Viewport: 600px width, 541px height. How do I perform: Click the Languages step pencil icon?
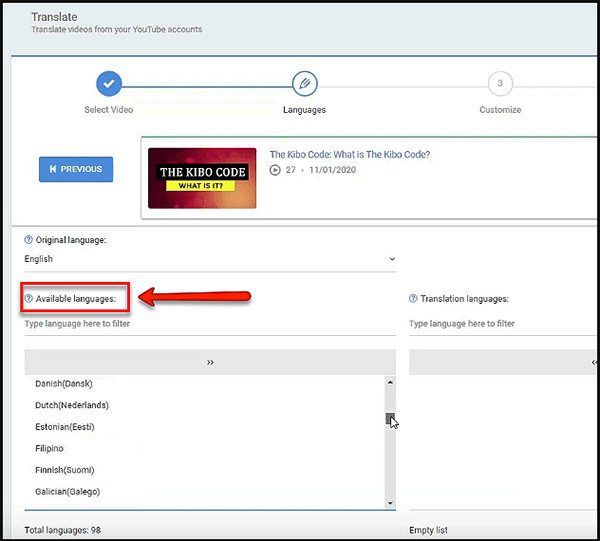pos(305,83)
